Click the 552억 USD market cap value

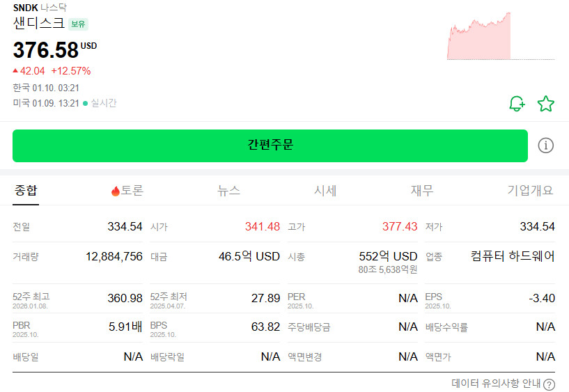coord(388,256)
